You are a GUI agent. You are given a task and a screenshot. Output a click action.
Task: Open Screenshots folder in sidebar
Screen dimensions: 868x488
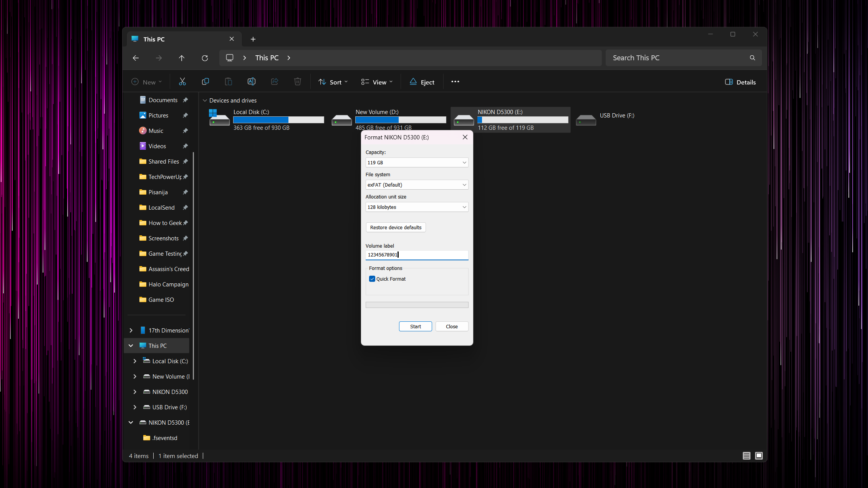(164, 238)
